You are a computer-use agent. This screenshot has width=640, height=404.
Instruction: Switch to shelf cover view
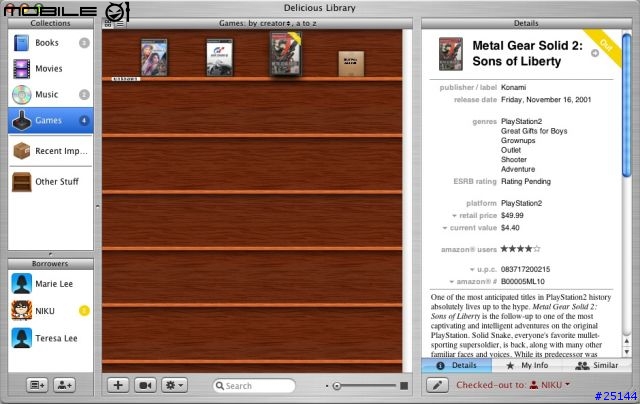pyautogui.click(x=108, y=24)
